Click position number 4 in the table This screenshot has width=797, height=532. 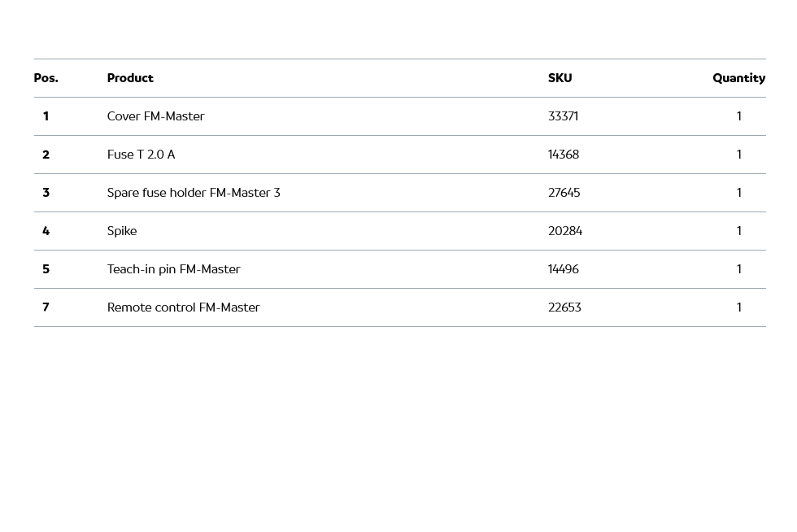click(x=46, y=231)
